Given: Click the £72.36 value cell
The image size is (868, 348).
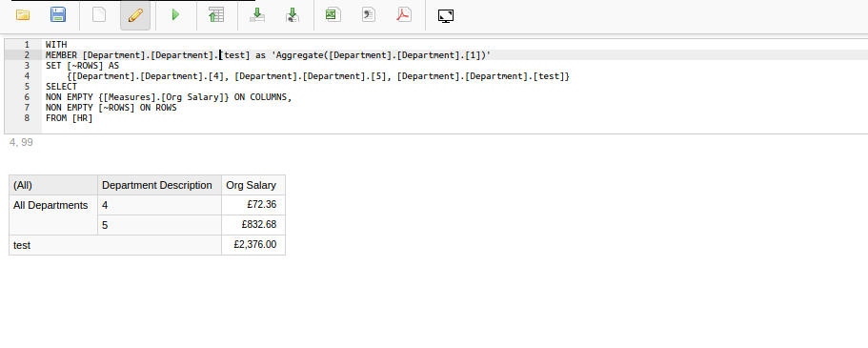Looking at the screenshot, I should tap(253, 205).
